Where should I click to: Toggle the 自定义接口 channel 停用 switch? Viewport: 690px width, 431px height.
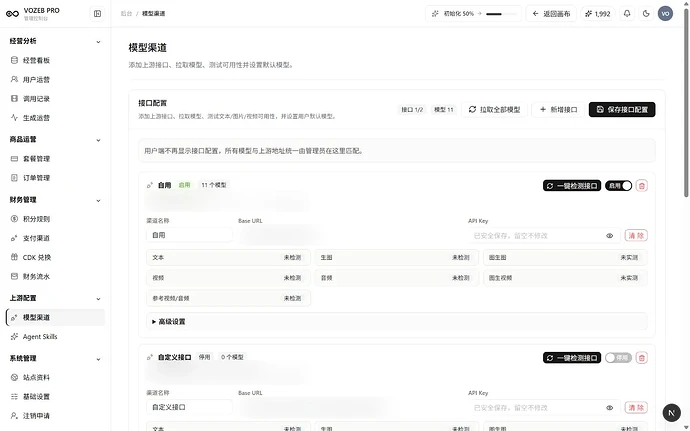coord(618,358)
